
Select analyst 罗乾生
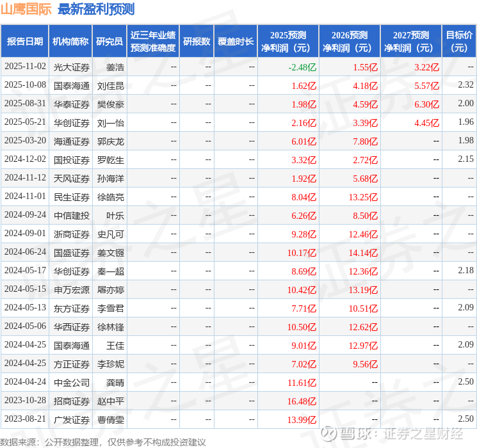(x=110, y=159)
